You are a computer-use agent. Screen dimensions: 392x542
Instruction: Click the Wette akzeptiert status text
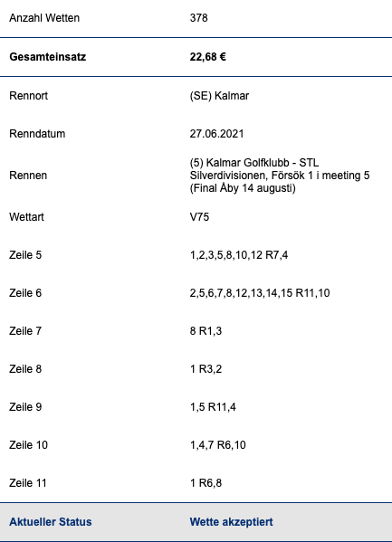tap(231, 521)
